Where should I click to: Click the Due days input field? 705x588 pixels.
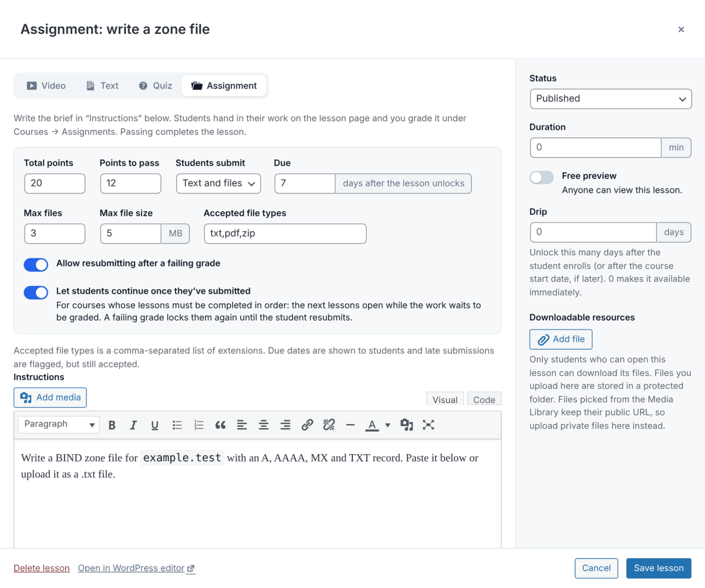[305, 184]
